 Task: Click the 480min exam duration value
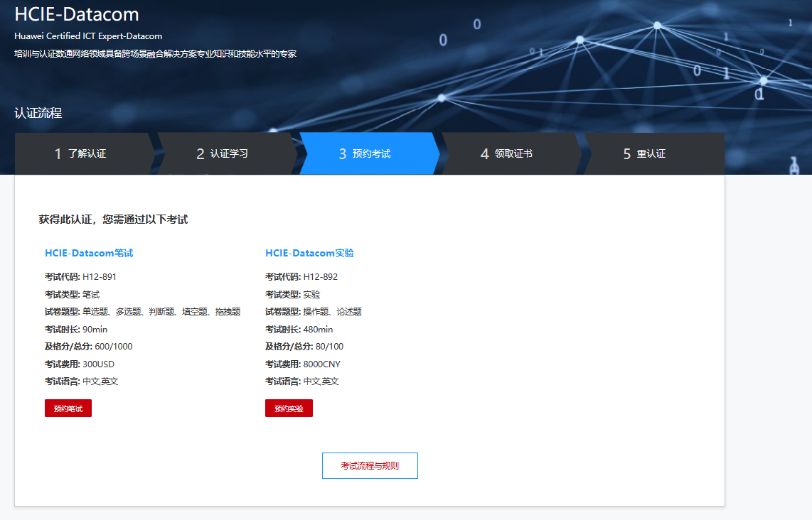pyautogui.click(x=318, y=330)
